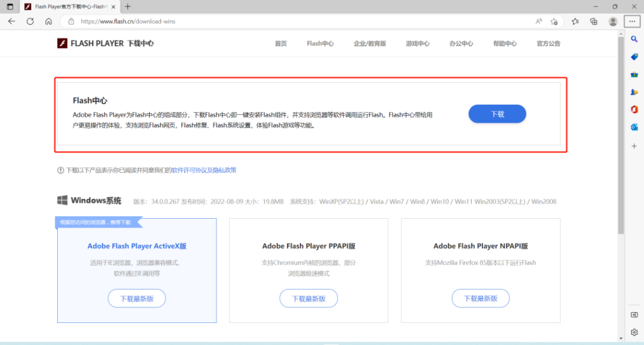Viewport: 644px width, 345px height.
Task: Open Read Aloud in address bar
Action: click(538, 21)
